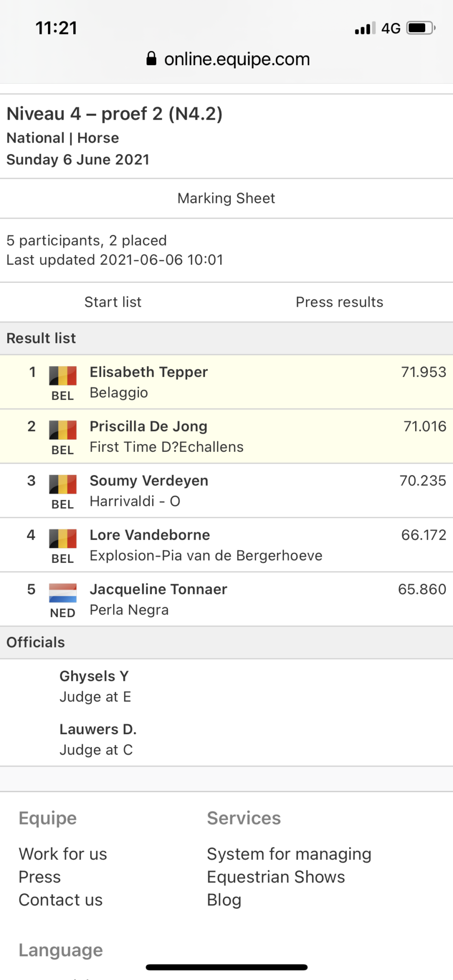Image resolution: width=453 pixels, height=980 pixels.
Task: Click the Press footer link
Action: (40, 877)
